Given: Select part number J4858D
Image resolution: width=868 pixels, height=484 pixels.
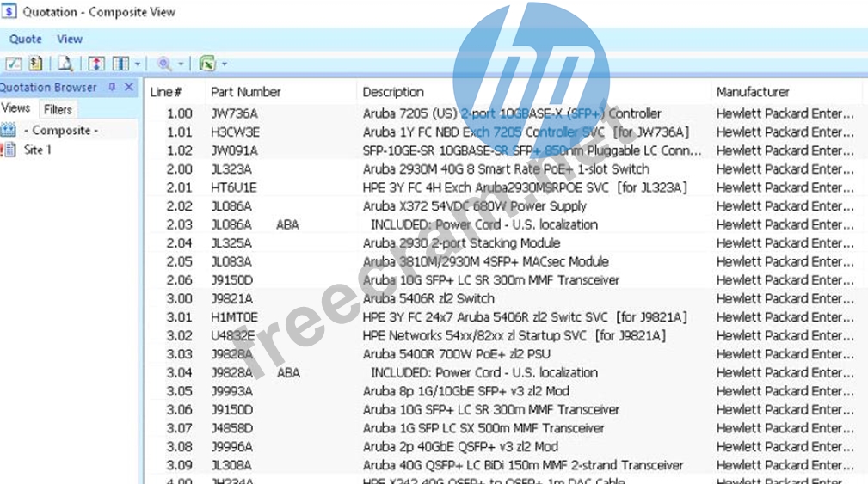Looking at the screenshot, I should pyautogui.click(x=232, y=429).
